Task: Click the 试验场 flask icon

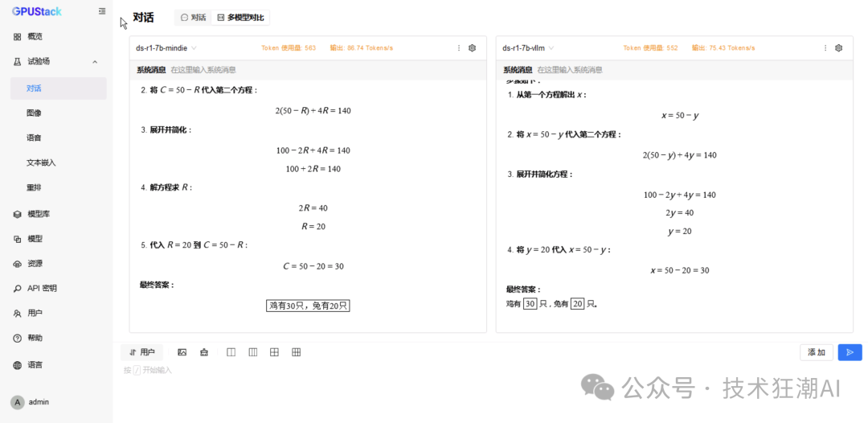Action: click(17, 61)
